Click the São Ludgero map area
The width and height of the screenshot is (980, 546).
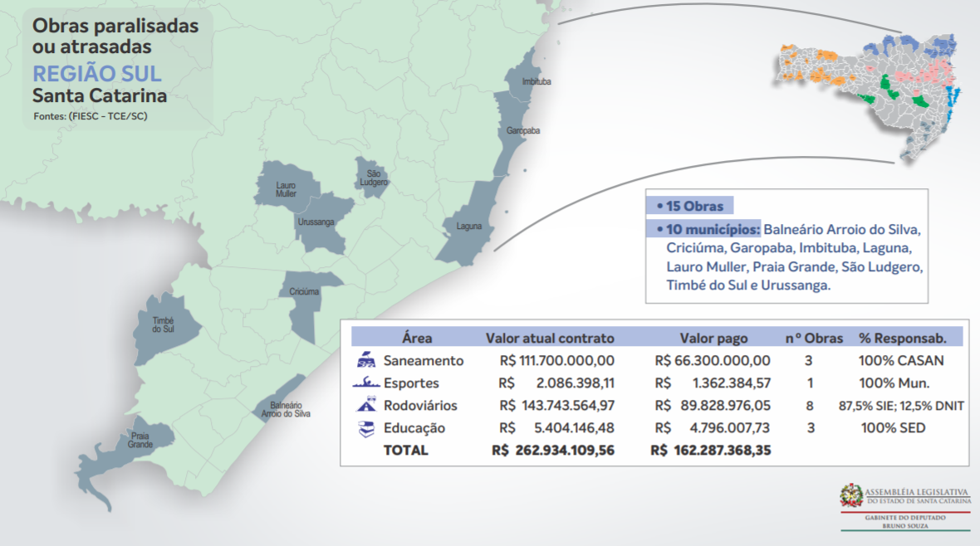(x=370, y=178)
